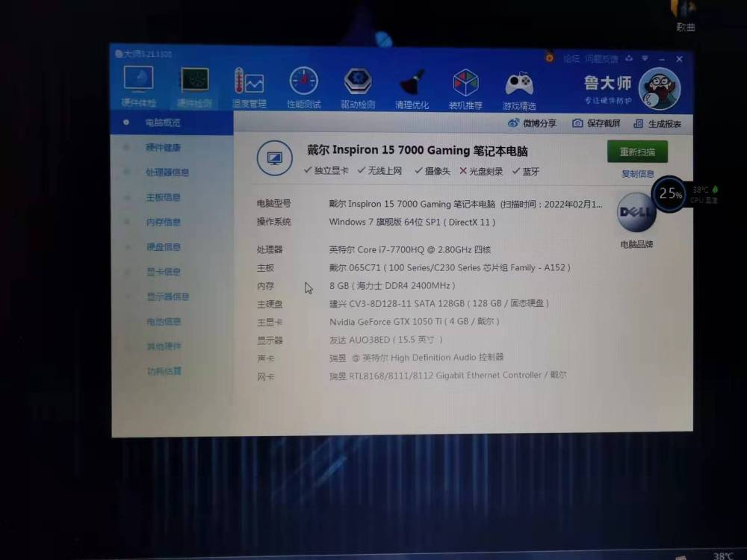Click the 38°C temperature in the taskbar tray
Viewport: 747px width, 560px height.
click(x=723, y=556)
